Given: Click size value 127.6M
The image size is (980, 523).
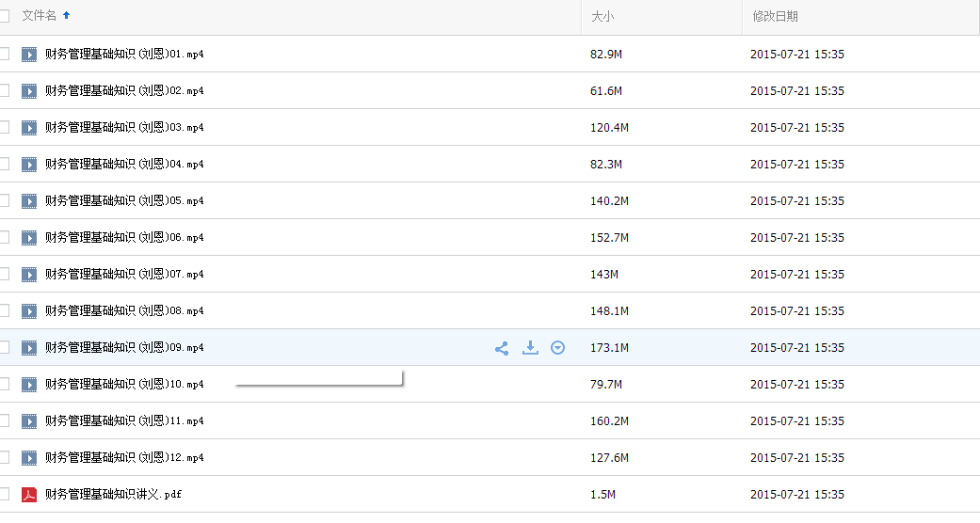Looking at the screenshot, I should [609, 457].
